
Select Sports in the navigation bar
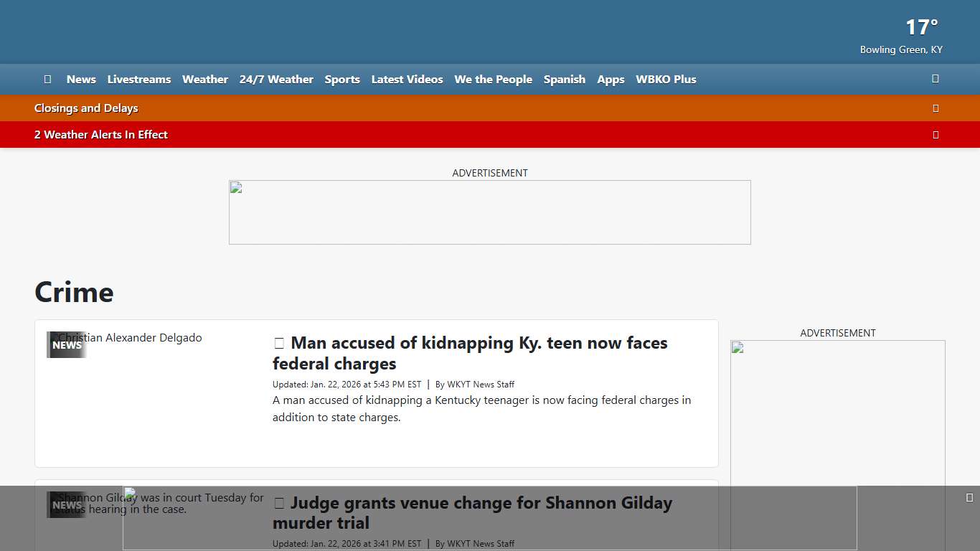coord(341,80)
